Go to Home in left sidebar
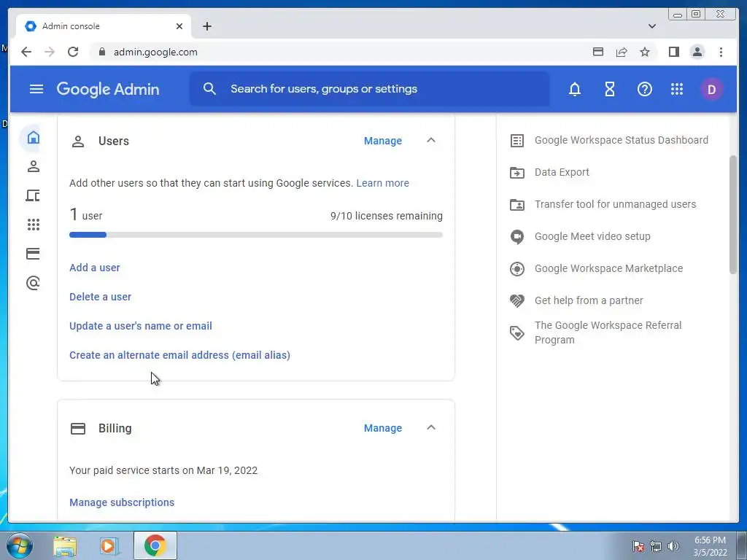The image size is (747, 560). coord(34,138)
